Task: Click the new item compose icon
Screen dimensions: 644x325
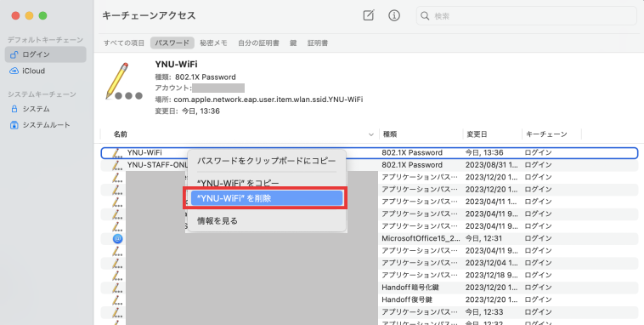Action: tap(369, 15)
